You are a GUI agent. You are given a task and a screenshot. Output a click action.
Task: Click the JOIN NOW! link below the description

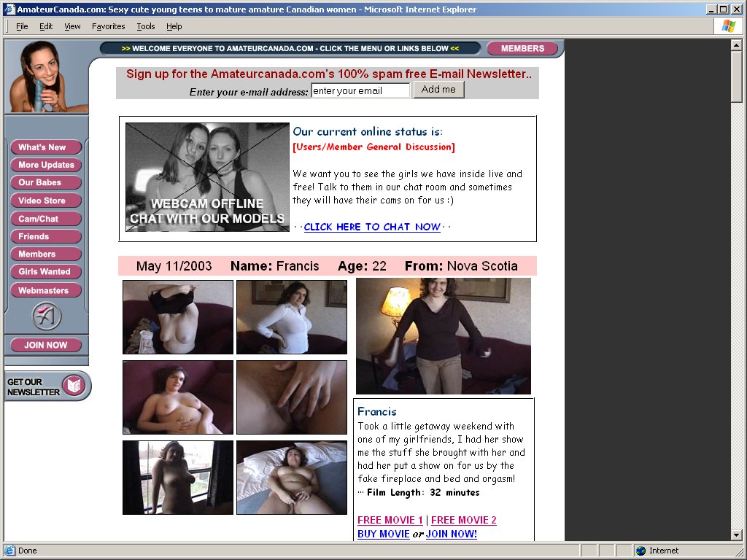click(x=452, y=534)
